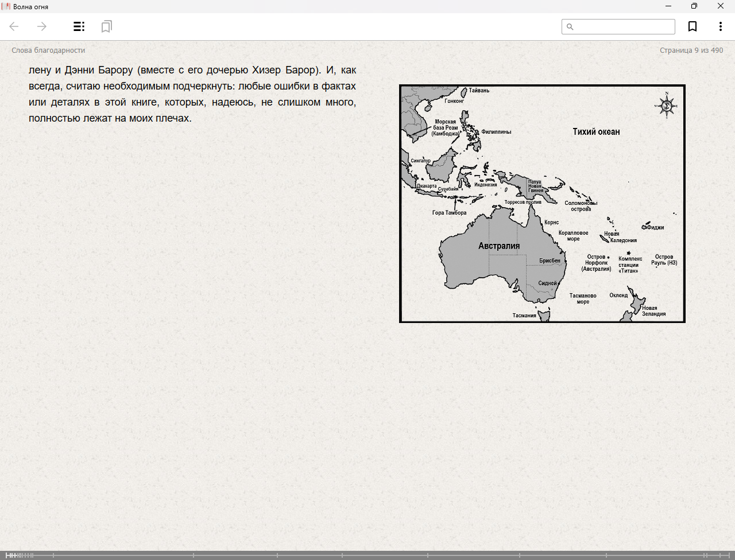Open the three-dot more options menu
Image resolution: width=735 pixels, height=560 pixels.
[720, 26]
